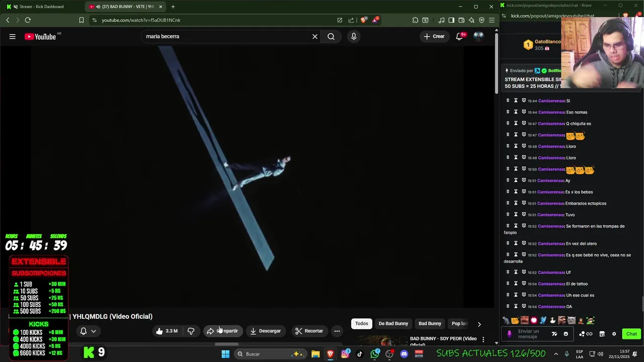The image size is (644, 362).
Task: Select the Bad Bunny filter chip
Action: click(430, 323)
